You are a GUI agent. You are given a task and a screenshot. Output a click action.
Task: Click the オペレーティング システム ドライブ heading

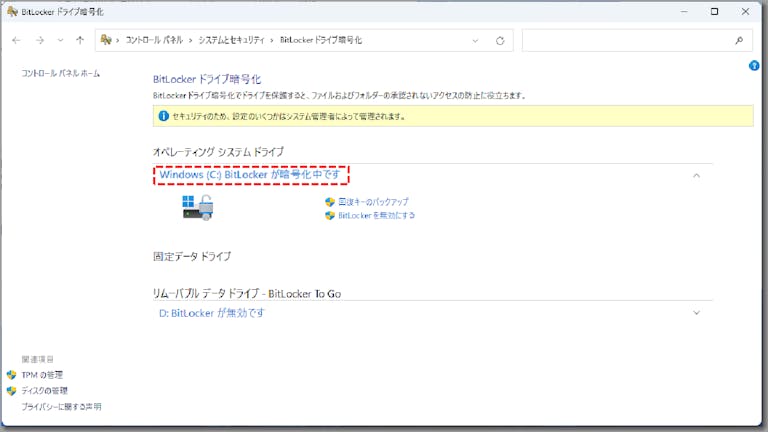click(x=218, y=152)
